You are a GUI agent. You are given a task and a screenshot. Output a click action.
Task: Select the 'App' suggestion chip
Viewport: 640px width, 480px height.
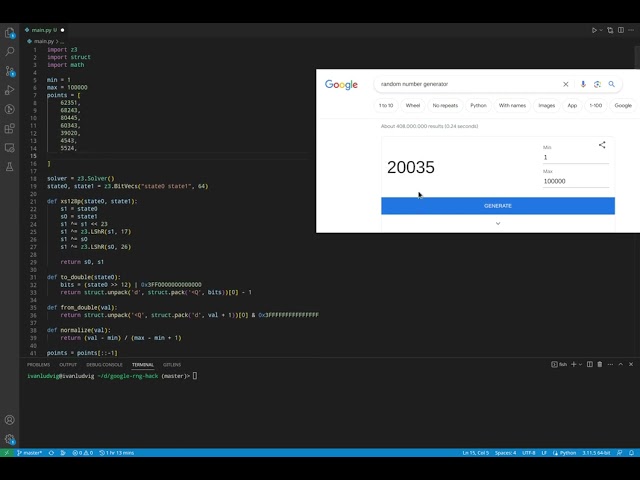pyautogui.click(x=572, y=105)
